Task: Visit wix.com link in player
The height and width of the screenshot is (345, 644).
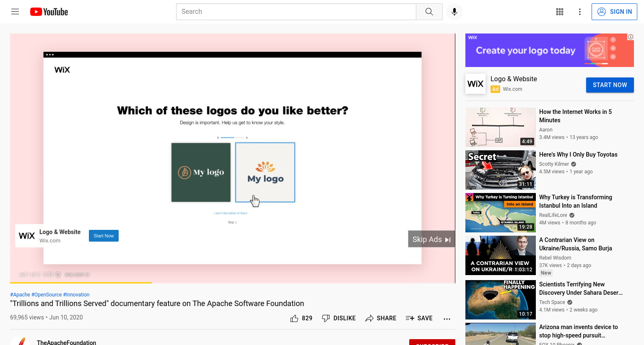Action: click(77, 275)
